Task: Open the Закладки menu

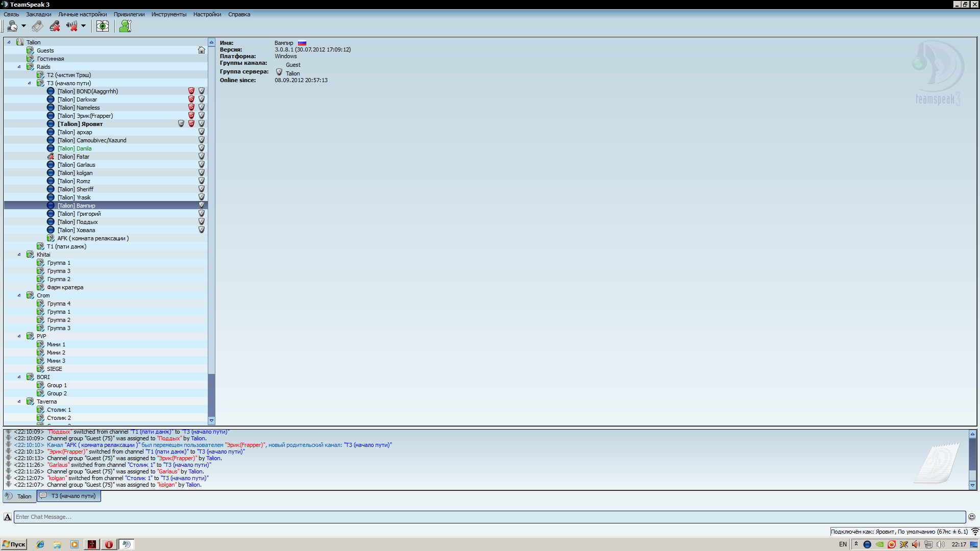Action: pos(39,14)
